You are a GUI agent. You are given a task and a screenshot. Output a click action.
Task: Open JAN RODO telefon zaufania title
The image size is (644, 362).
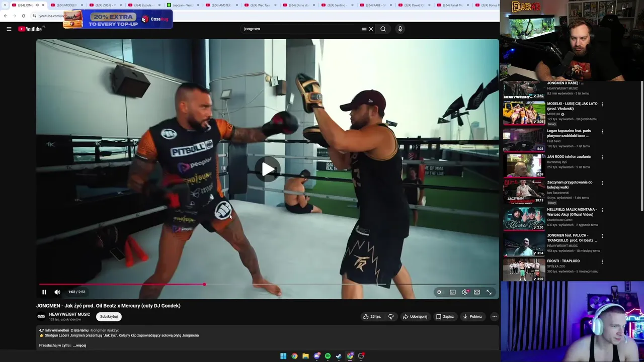569,157
